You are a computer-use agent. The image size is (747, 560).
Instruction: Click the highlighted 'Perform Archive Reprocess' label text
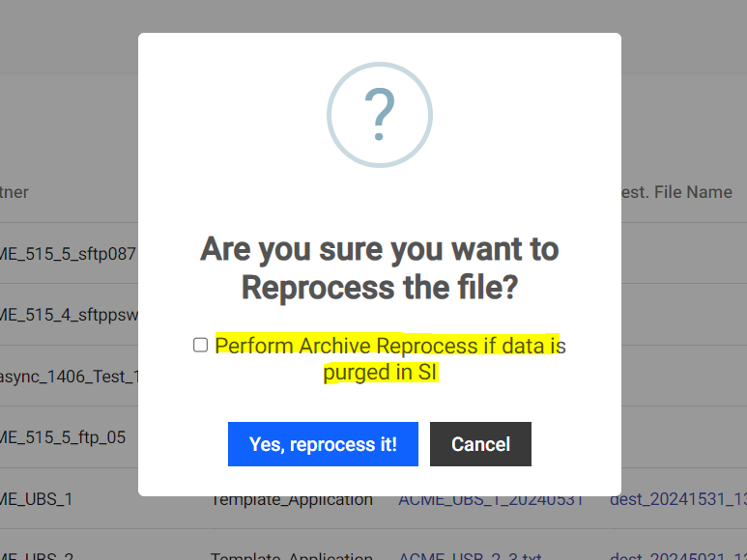click(390, 359)
